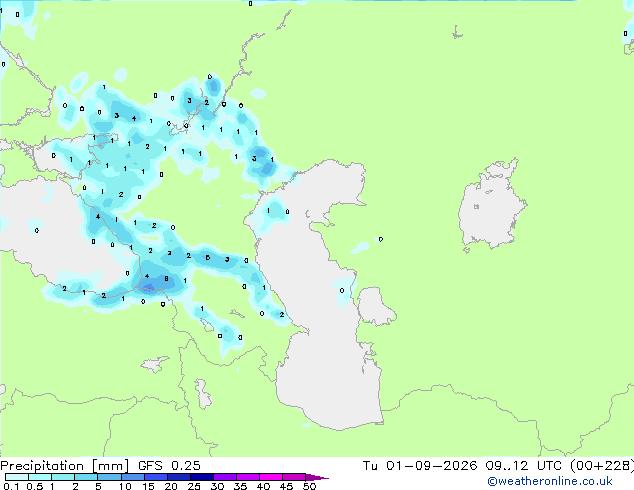The image size is (634, 490).
Task: Pick the darkest 25–30 mm navy swatch
Action: coord(202,477)
